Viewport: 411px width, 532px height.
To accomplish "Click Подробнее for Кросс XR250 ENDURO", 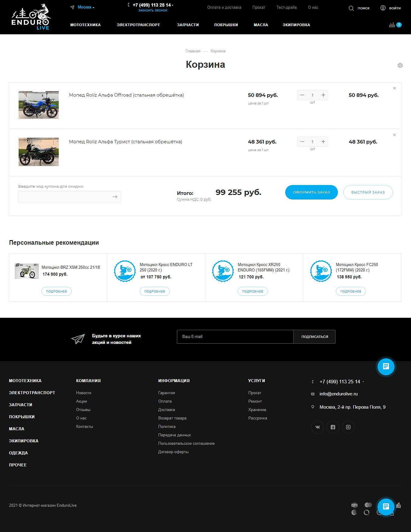I will click(253, 291).
